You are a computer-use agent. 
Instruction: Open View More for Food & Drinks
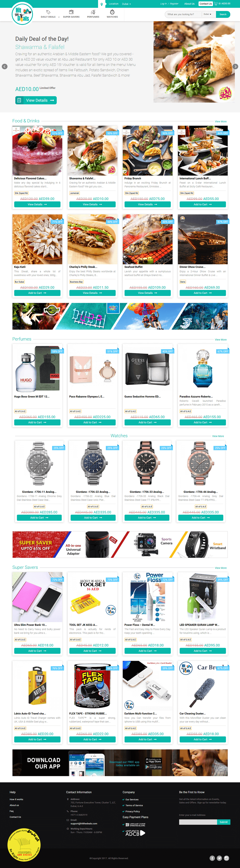pyautogui.click(x=221, y=122)
